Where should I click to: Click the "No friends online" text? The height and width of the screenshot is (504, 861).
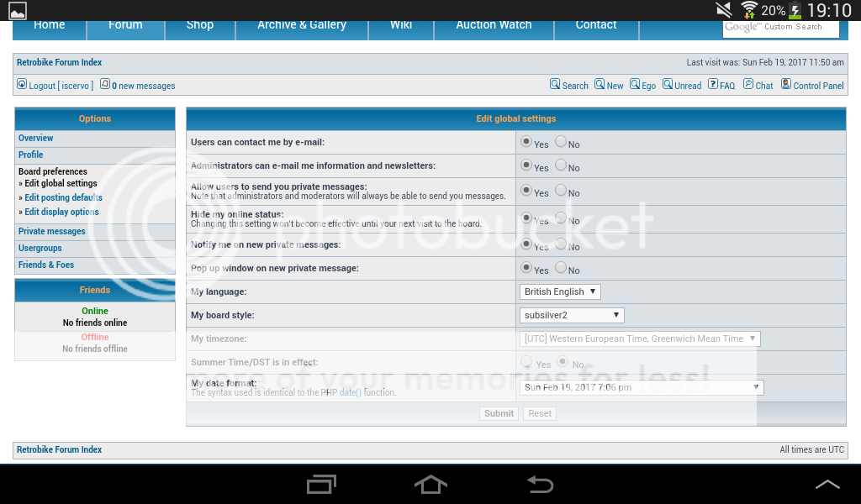95,323
